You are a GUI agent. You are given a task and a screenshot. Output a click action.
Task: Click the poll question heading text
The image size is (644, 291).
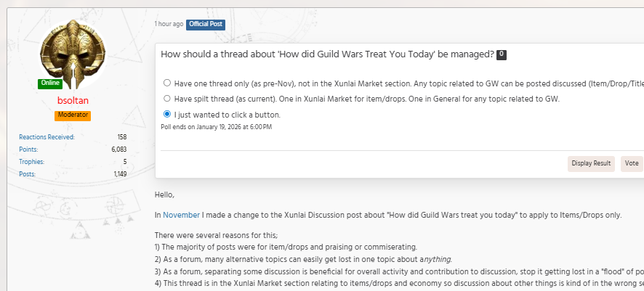(x=327, y=55)
